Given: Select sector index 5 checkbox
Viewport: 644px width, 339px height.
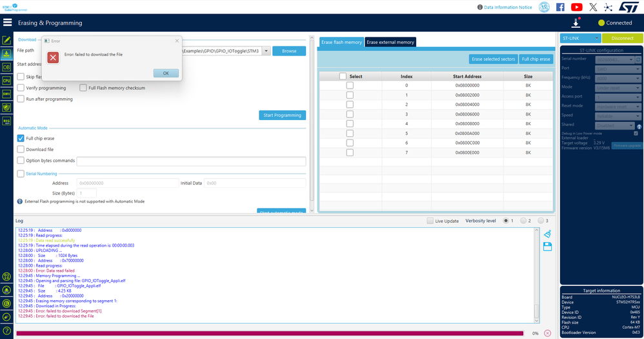Looking at the screenshot, I should 350,133.
